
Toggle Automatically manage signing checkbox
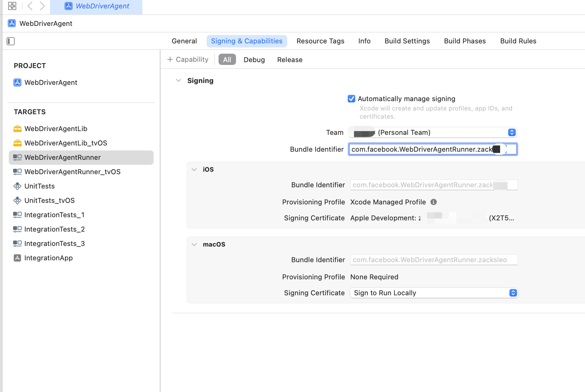point(351,99)
